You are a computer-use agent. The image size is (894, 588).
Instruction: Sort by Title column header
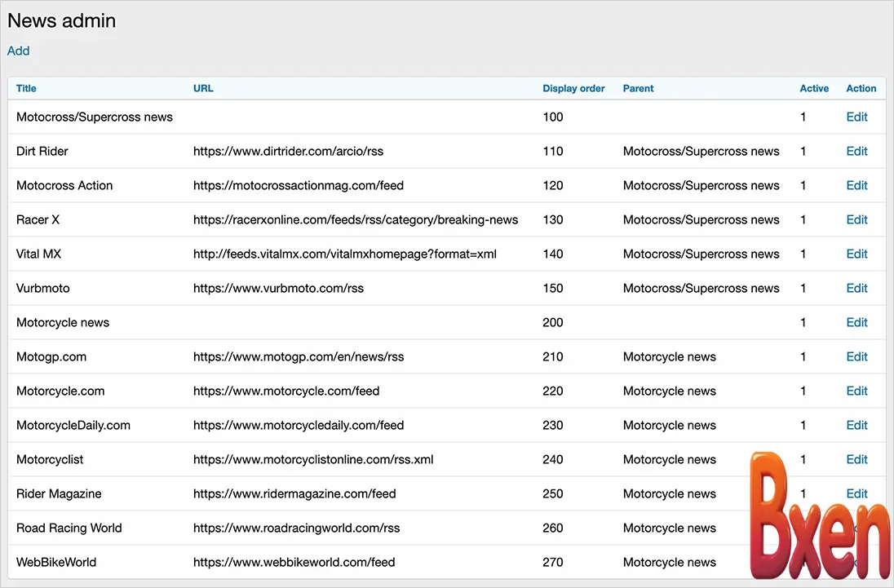click(x=26, y=88)
